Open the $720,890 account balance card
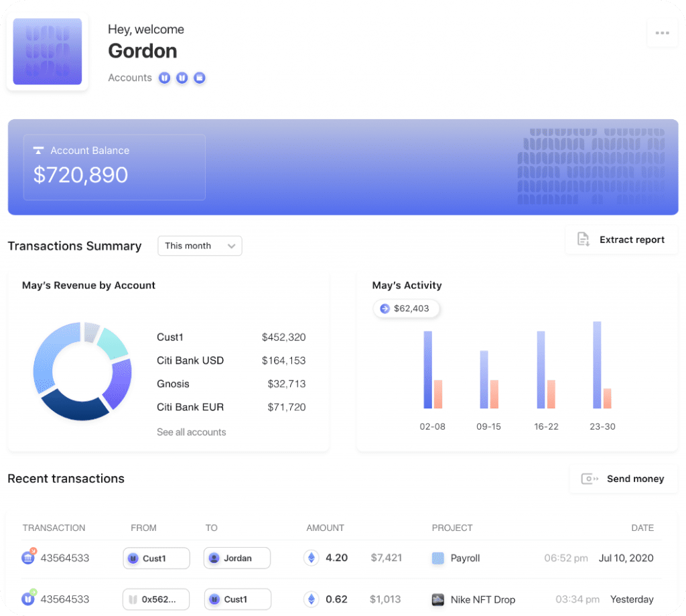Screen dimensions: 686x616 click(114, 167)
